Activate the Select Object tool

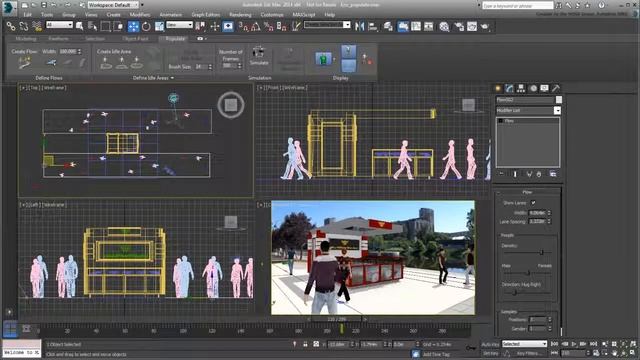79,27
